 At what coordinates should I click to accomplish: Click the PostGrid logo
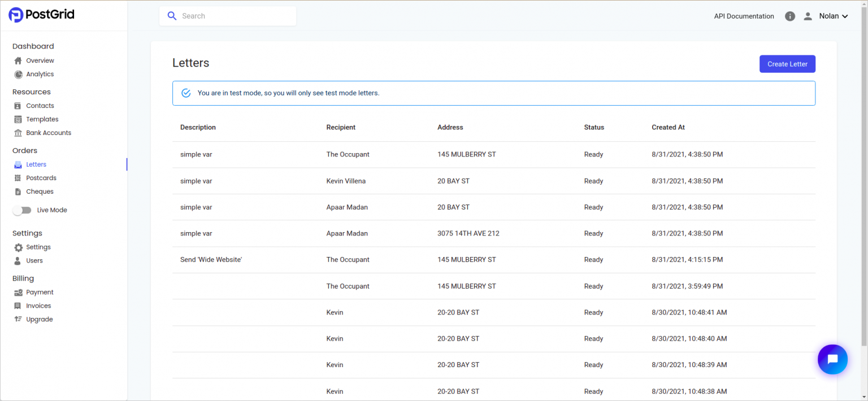pyautogui.click(x=42, y=15)
